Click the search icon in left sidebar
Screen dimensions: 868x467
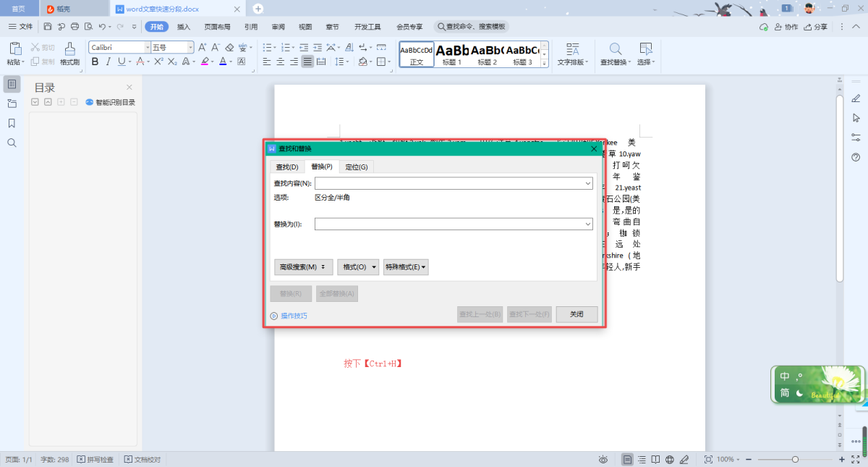click(x=12, y=143)
